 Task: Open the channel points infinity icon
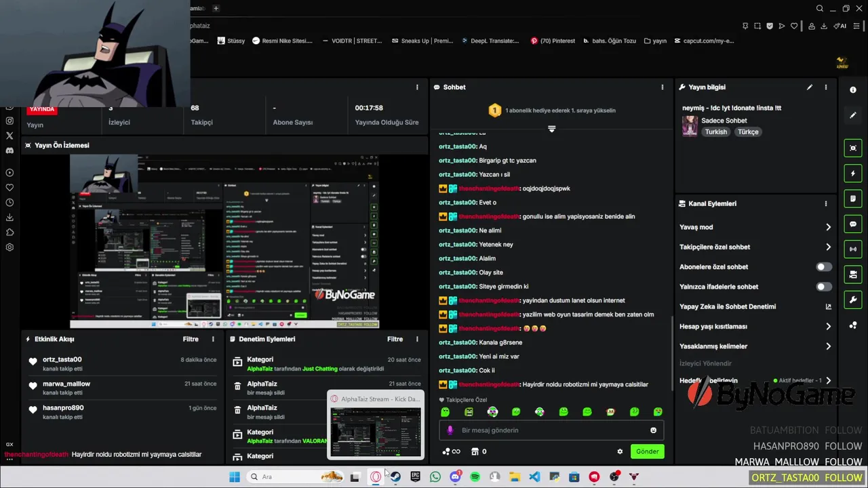click(451, 451)
